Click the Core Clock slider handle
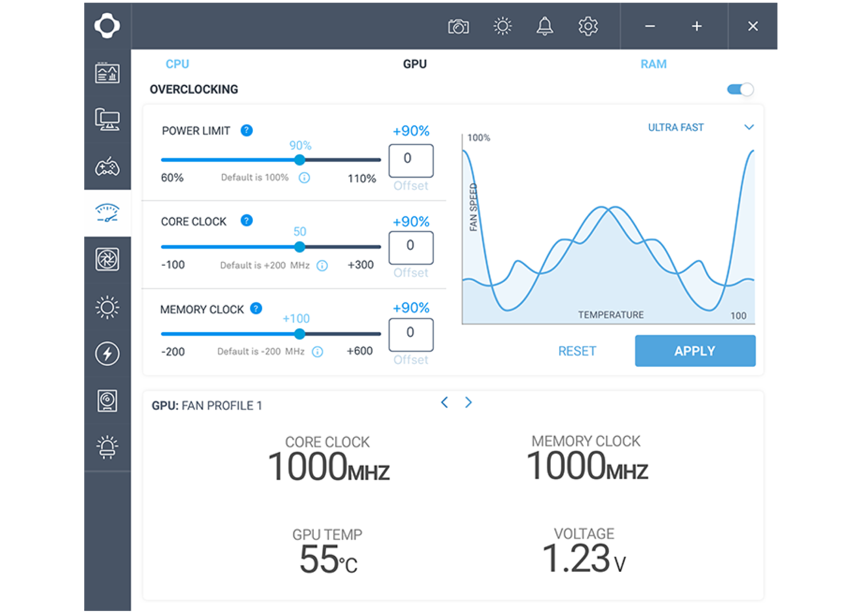This screenshot has width=862, height=616. (299, 247)
